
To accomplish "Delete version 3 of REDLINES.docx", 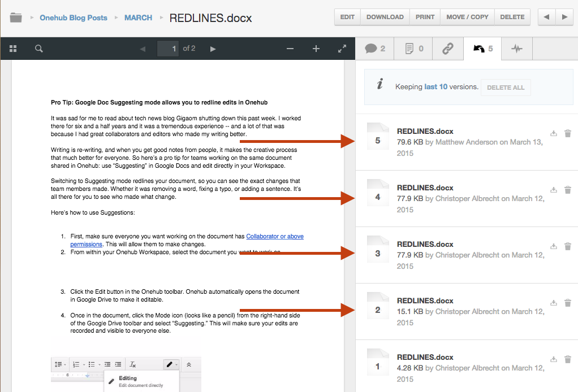I will 568,246.
